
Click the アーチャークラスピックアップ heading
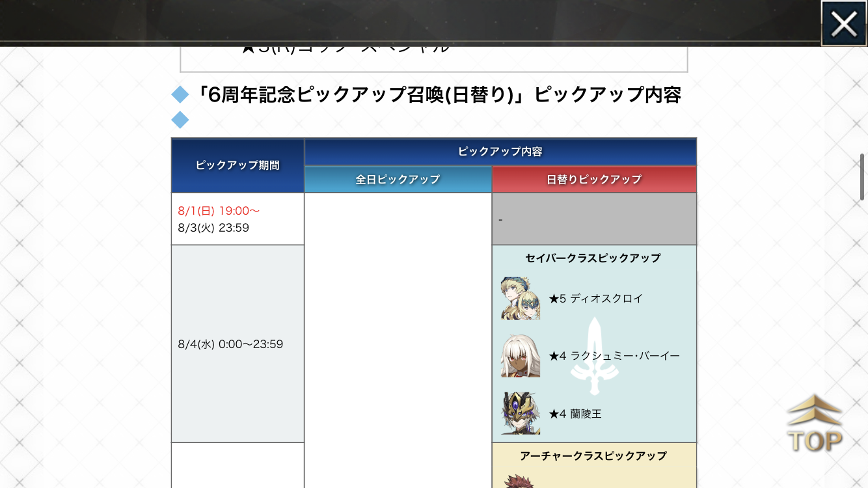point(593,456)
